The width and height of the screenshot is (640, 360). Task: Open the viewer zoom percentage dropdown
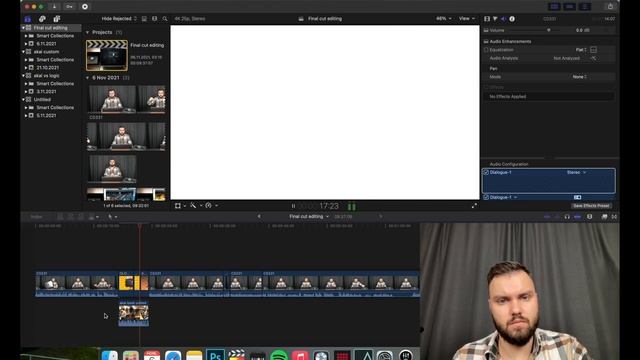pyautogui.click(x=444, y=19)
